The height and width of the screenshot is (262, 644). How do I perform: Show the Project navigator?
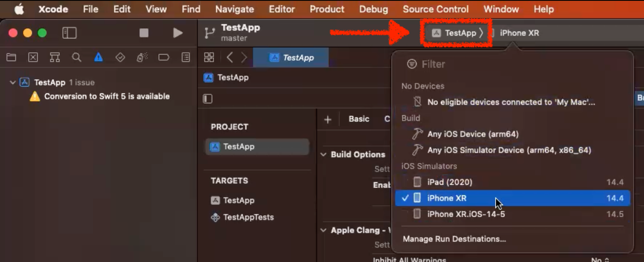(x=11, y=57)
